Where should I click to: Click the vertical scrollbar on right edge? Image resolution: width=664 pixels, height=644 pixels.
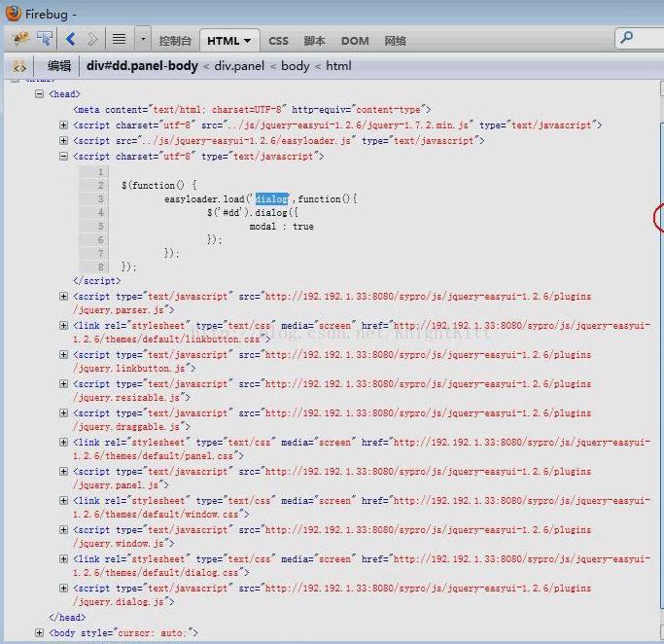[661, 360]
